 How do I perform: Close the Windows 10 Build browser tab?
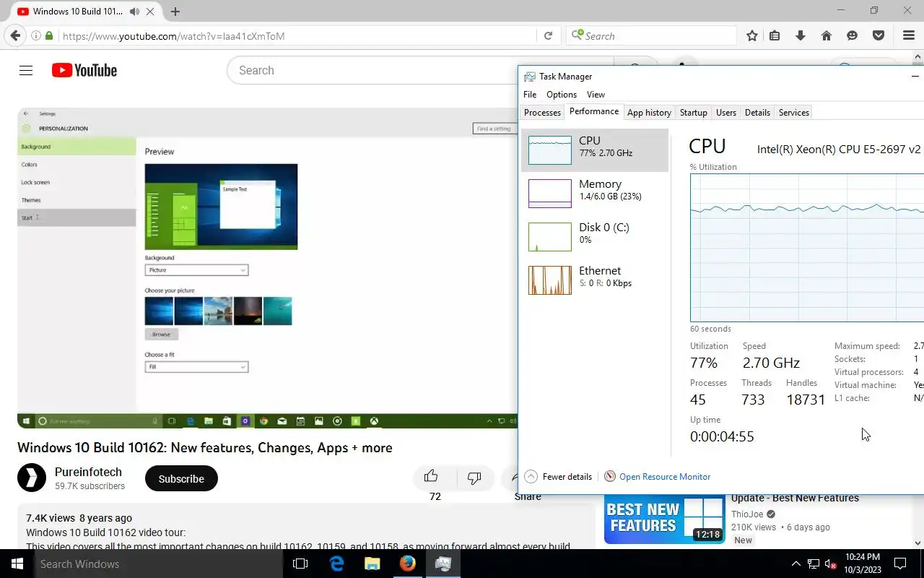[151, 12]
